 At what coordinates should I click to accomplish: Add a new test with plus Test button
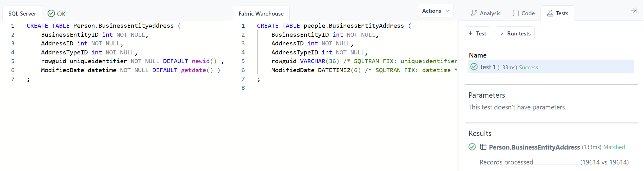[x=477, y=34]
